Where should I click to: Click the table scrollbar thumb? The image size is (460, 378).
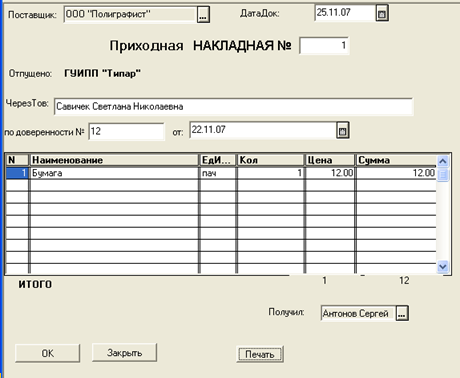click(x=443, y=175)
